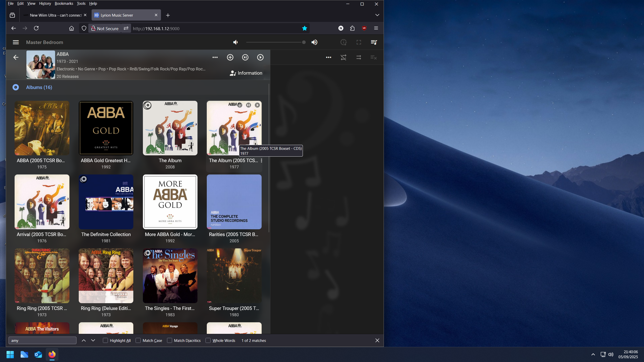Enable Highlight All checkbox
This screenshot has width=644, height=362.
[x=105, y=340]
